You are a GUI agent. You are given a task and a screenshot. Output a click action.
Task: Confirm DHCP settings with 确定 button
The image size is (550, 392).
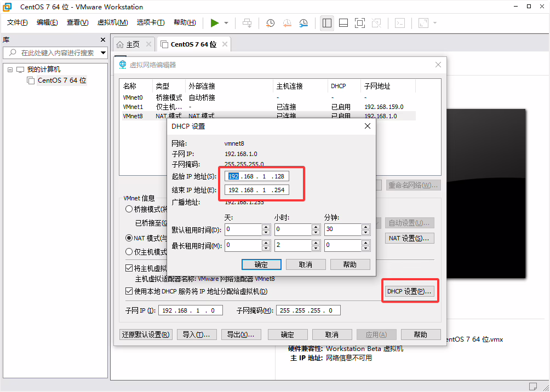click(x=261, y=264)
